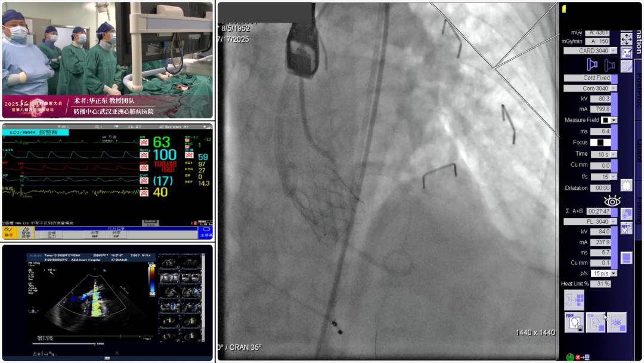Screen dimensions: 644x363
Task: Click the alarm pause triangle button on monitor
Action: tap(26, 233)
